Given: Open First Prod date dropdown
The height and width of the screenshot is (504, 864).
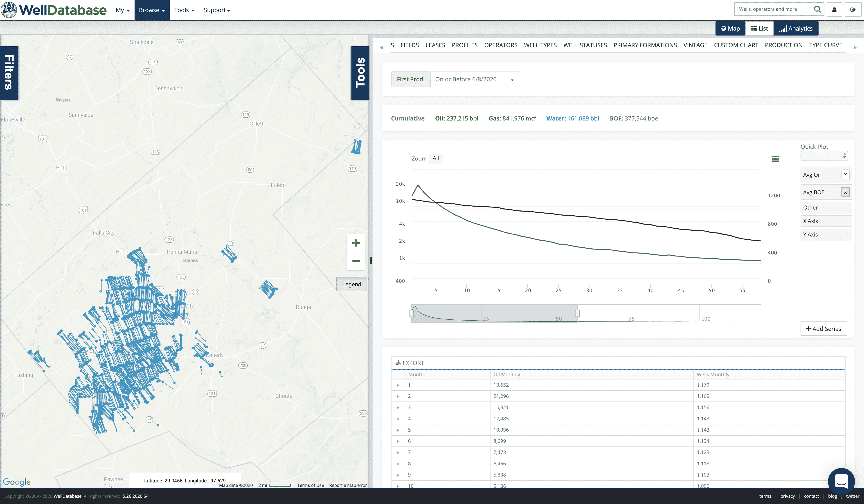Looking at the screenshot, I should click(475, 80).
